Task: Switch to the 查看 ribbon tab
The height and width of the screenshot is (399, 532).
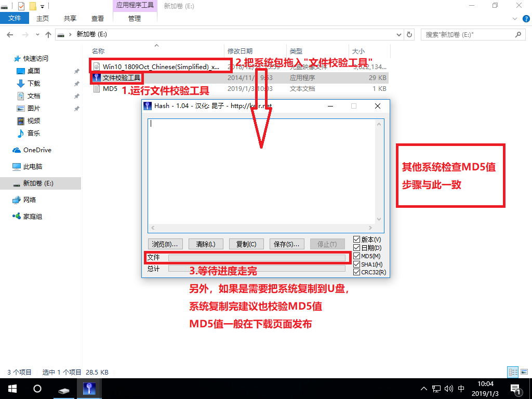Action: pyautogui.click(x=97, y=18)
